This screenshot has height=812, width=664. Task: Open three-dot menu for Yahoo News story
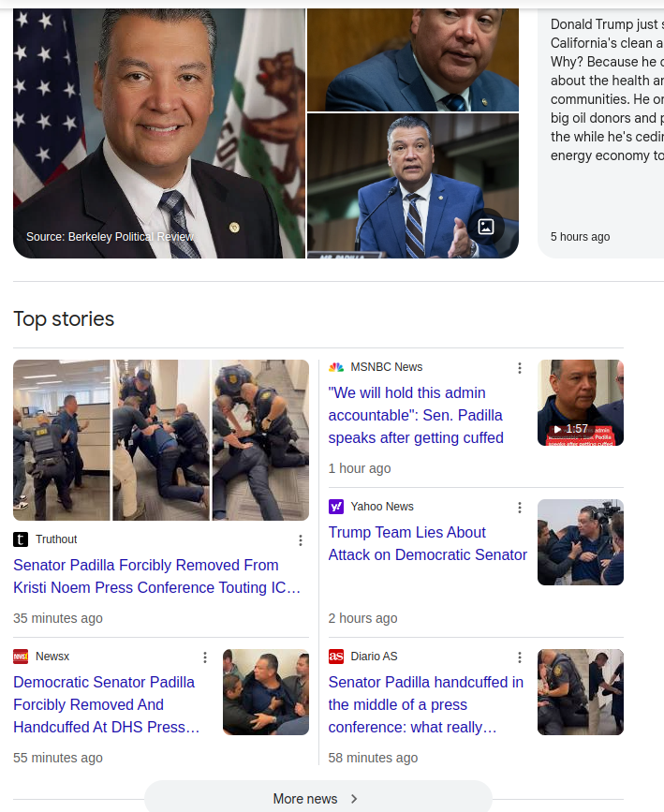[x=520, y=508]
